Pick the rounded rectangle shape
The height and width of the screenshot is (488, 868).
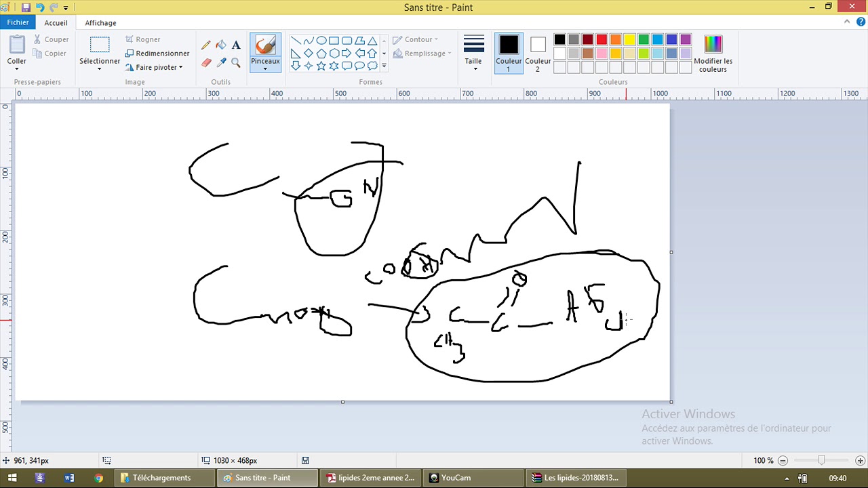[x=347, y=41]
